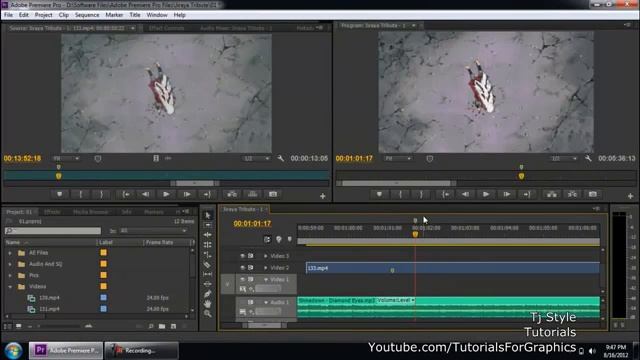Click Extract button in Program monitor
640x360 pixels.
click(572, 194)
